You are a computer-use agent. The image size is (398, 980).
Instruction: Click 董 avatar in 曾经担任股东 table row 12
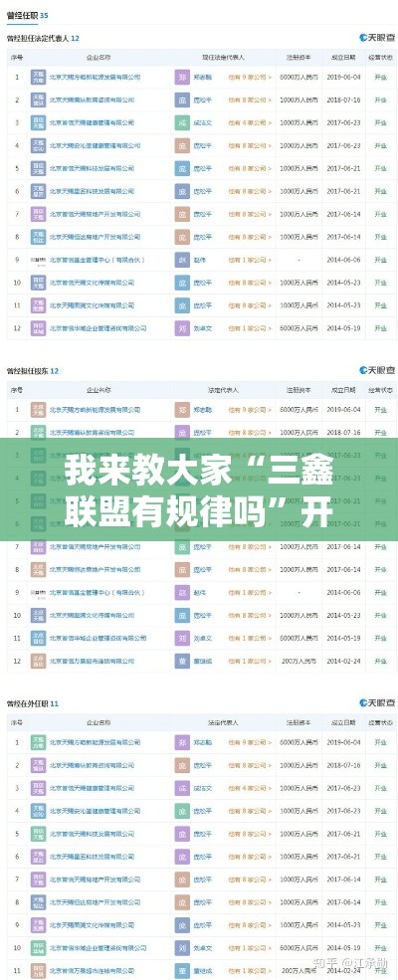(181, 661)
